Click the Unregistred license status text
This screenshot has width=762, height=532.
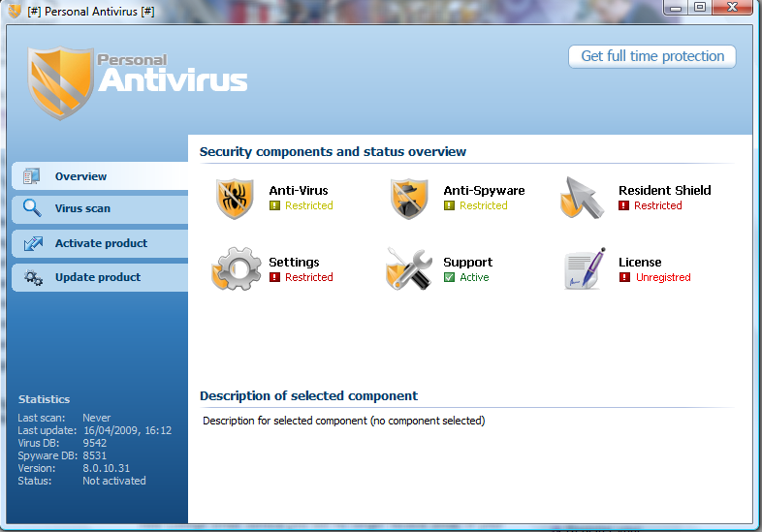point(663,277)
